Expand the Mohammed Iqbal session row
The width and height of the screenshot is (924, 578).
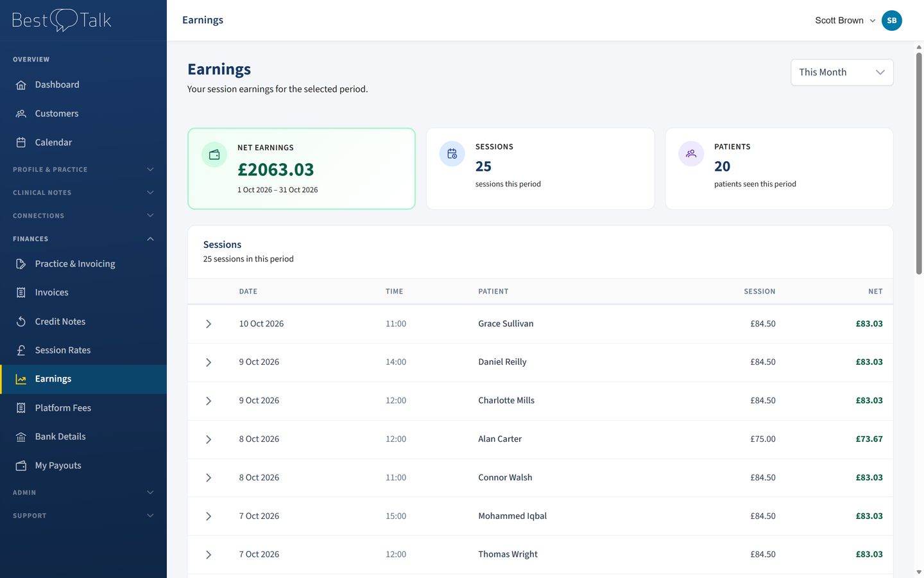pos(209,516)
